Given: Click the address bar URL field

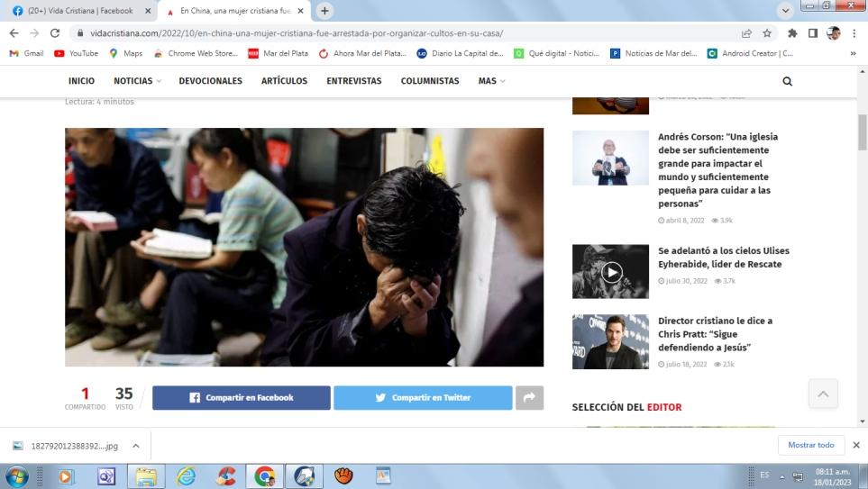Looking at the screenshot, I should (x=409, y=33).
